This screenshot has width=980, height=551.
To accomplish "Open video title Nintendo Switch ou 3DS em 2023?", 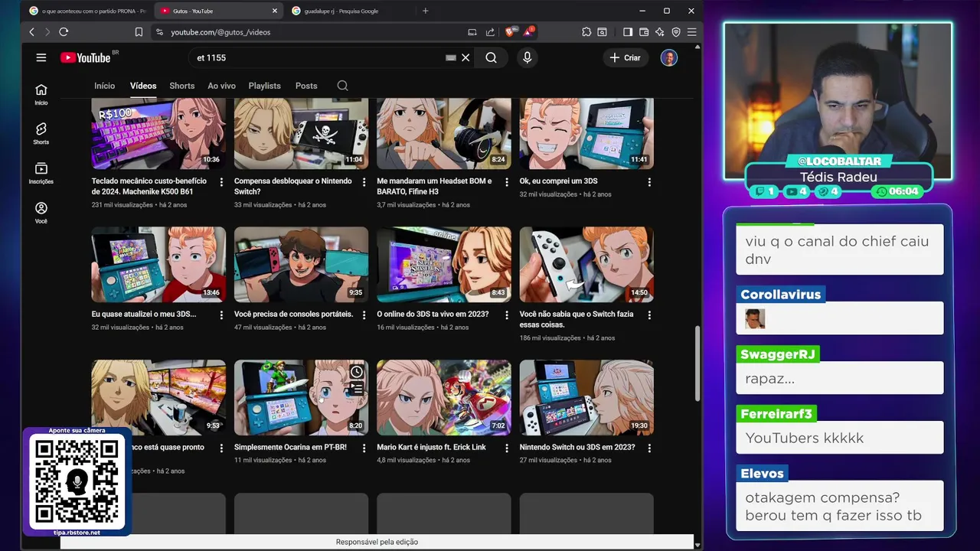I will pos(577,447).
